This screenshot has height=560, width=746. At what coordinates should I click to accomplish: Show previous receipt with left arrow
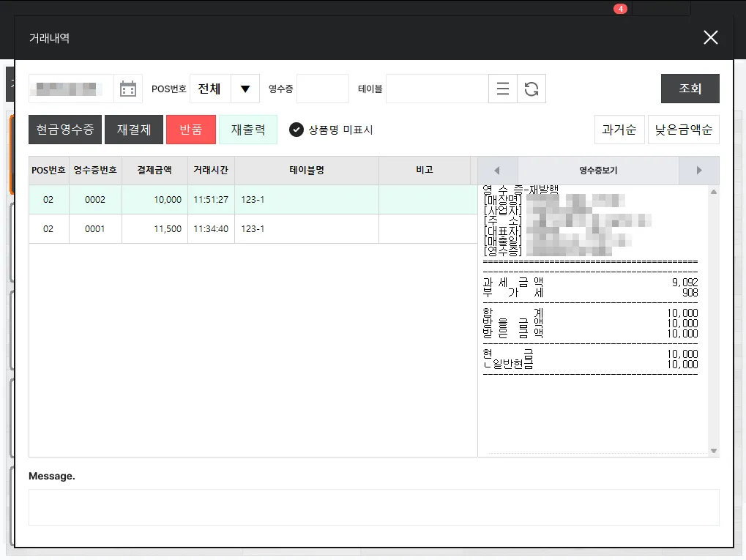click(497, 171)
